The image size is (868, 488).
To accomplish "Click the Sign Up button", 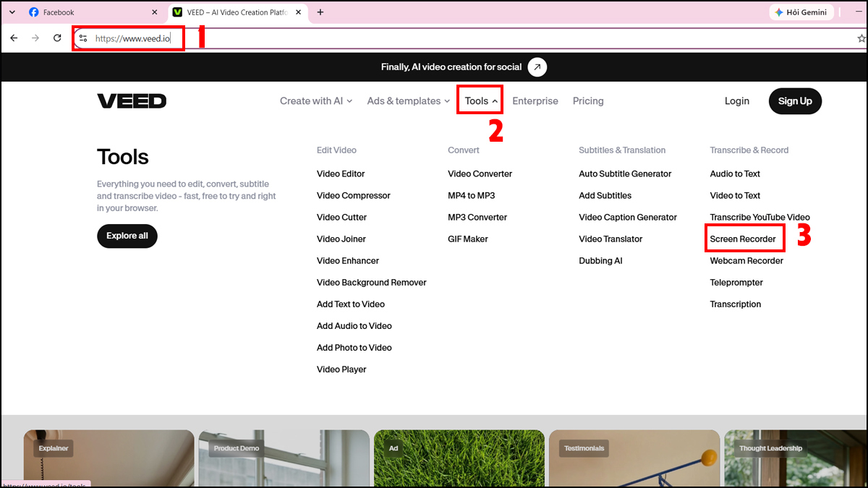I will pyautogui.click(x=795, y=101).
